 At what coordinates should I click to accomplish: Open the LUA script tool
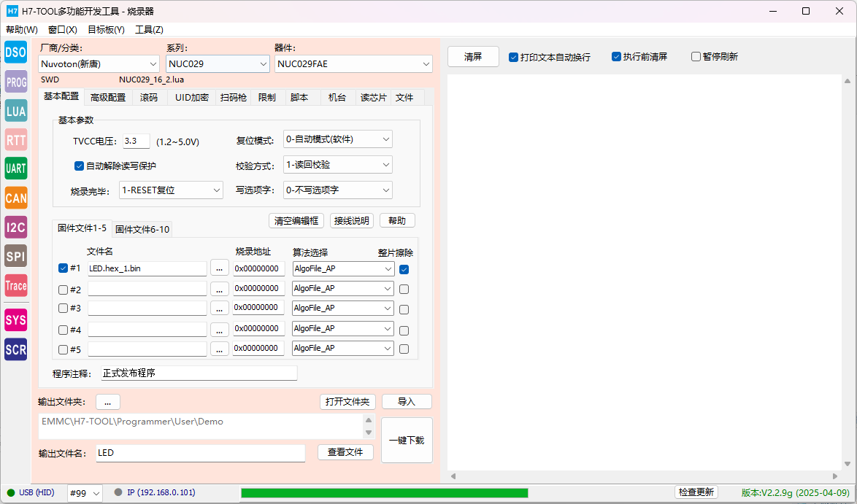pos(16,111)
